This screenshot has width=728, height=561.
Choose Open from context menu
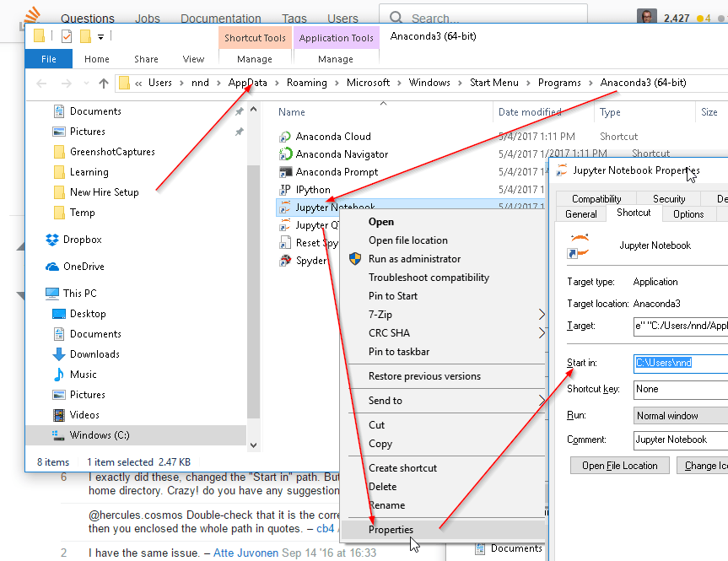pos(381,222)
